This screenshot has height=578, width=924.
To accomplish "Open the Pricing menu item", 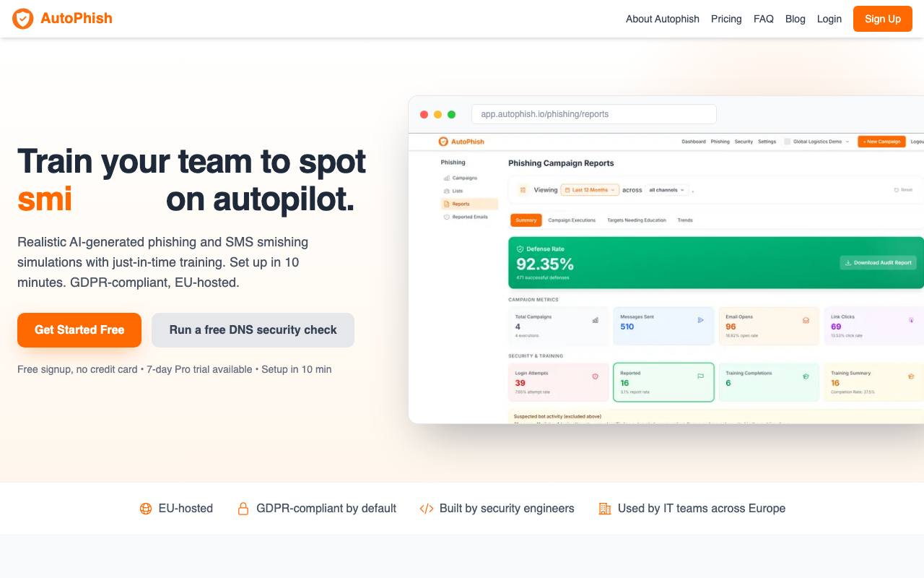I will [x=726, y=19].
